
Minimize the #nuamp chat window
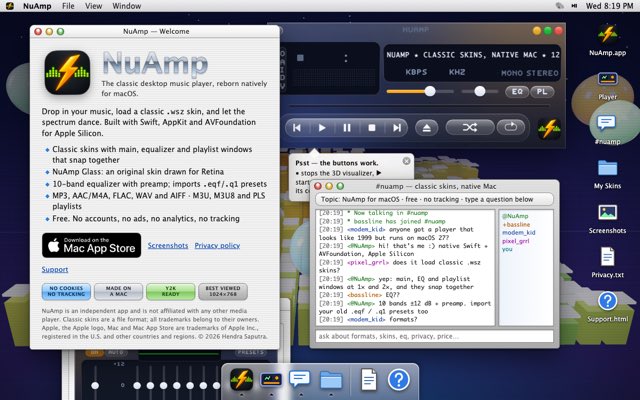[329, 186]
